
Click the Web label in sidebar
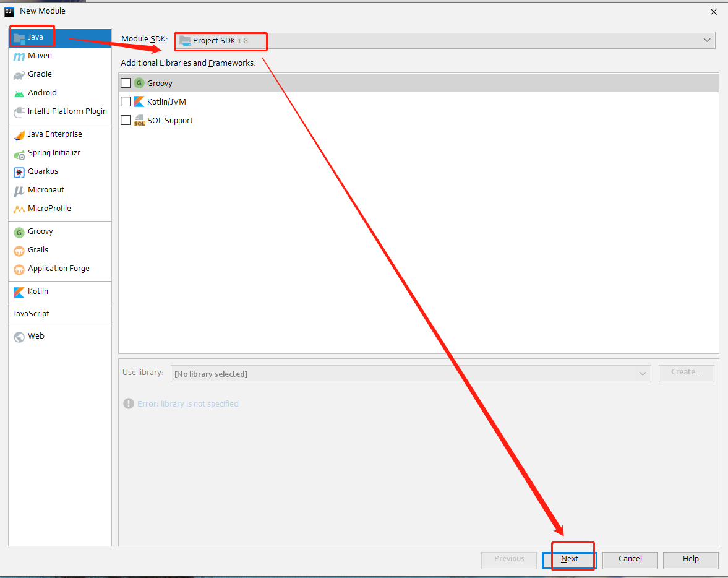(x=36, y=336)
